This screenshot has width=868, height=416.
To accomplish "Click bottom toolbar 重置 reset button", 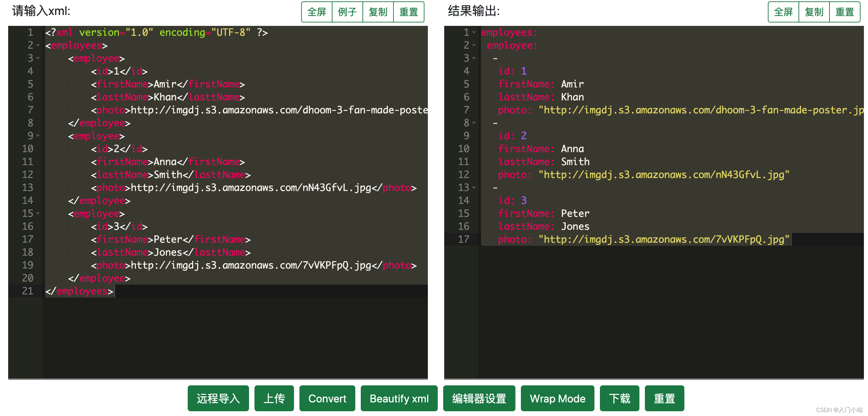I will point(664,398).
